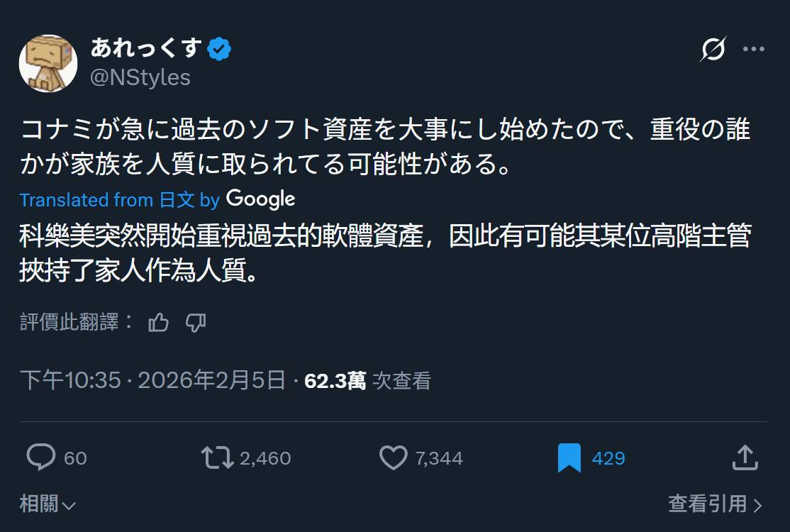Click the share upload icon
790x532 pixels.
745,458
